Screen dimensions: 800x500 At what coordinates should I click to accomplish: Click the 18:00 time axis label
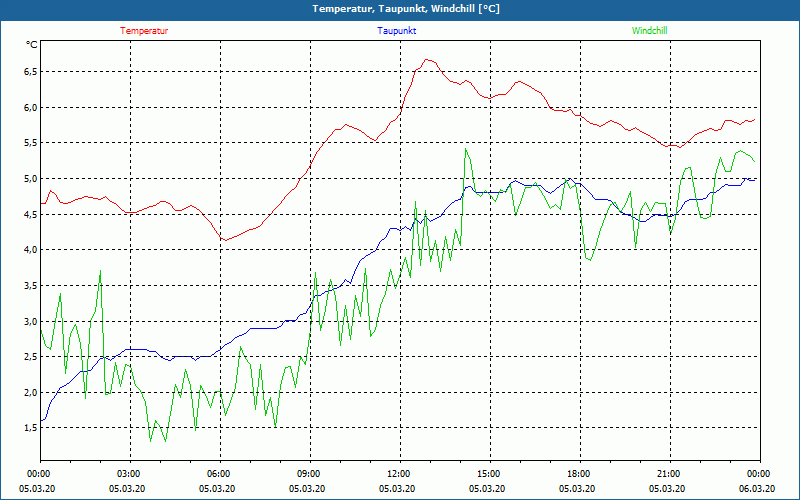click(580, 473)
